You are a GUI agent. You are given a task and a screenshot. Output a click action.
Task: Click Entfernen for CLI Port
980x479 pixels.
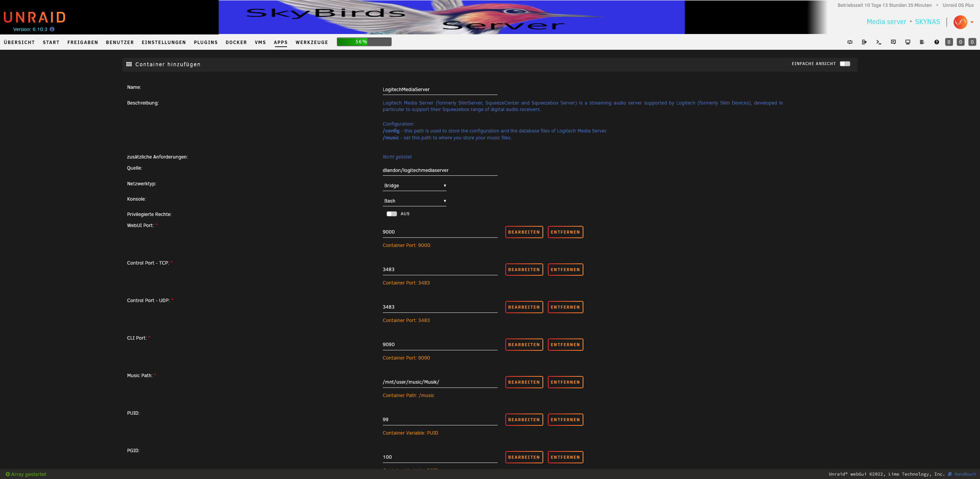565,345
